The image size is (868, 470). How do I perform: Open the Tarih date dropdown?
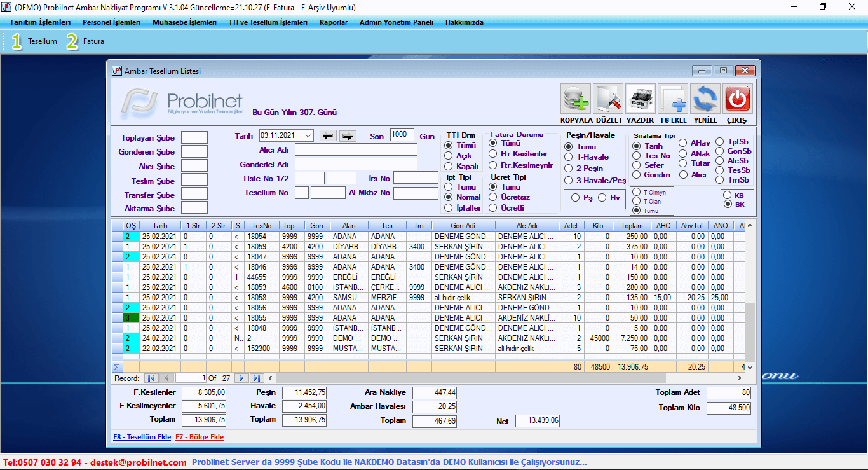pyautogui.click(x=308, y=135)
